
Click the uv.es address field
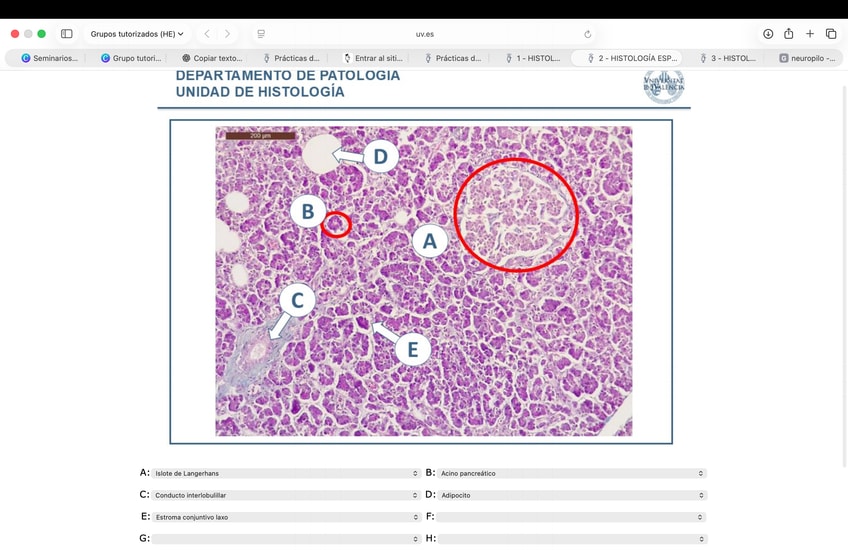tap(425, 34)
